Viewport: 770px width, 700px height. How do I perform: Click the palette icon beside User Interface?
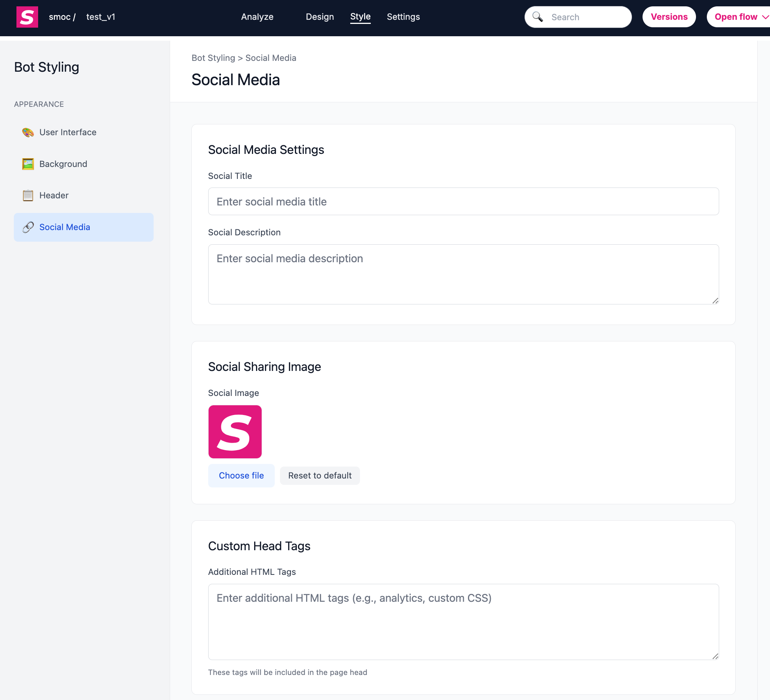coord(28,133)
